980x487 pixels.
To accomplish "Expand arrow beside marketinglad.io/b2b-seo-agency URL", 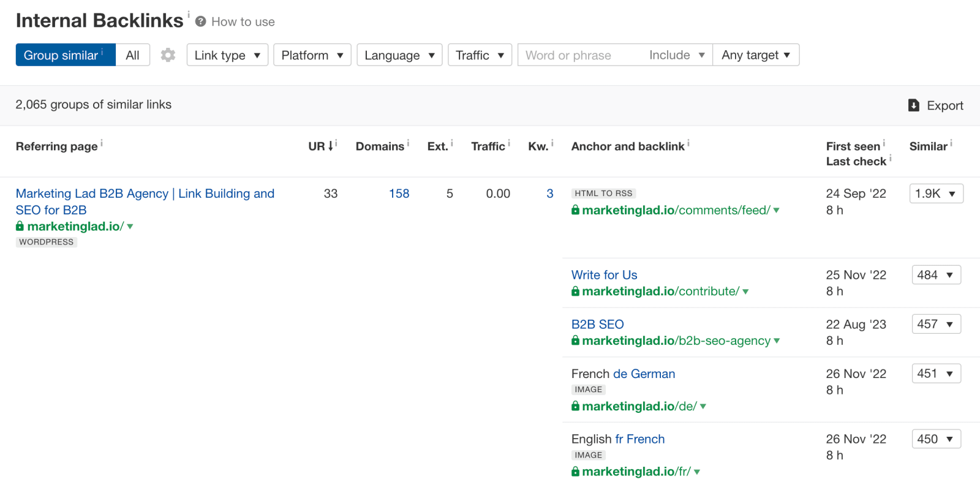I will pyautogui.click(x=777, y=341).
